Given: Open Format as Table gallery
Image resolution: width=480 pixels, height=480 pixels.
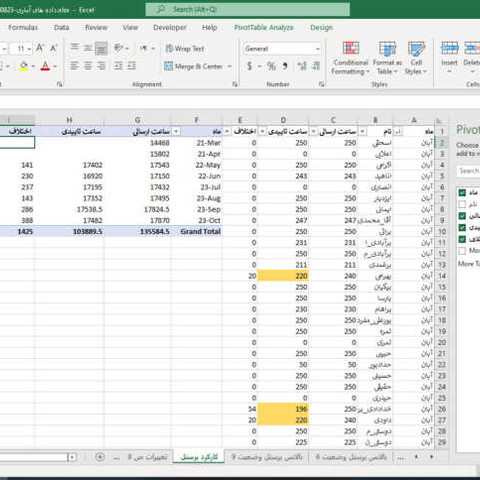Looking at the screenshot, I should pos(387,58).
